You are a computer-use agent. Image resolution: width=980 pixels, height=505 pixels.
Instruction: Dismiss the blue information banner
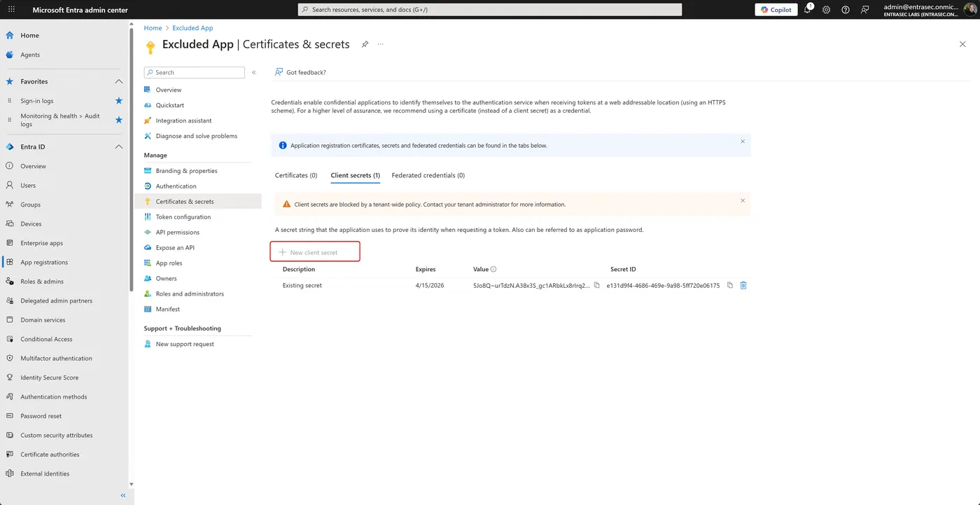point(743,141)
